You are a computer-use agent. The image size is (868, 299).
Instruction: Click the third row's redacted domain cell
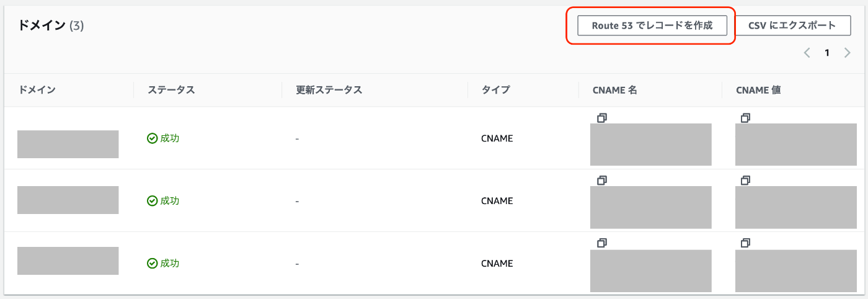coord(68,261)
